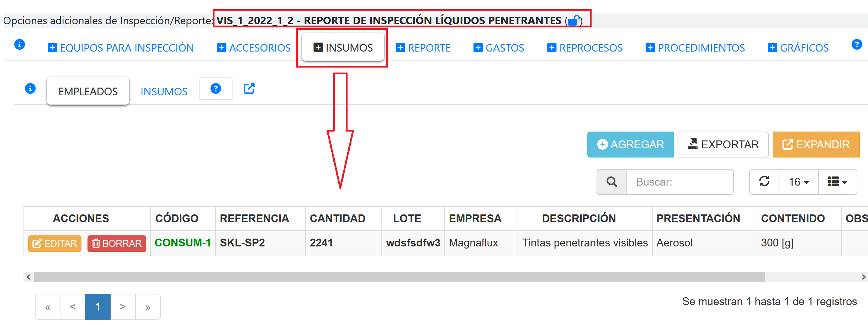This screenshot has height=325, width=868.
Task: Click the info icon beside EQUIPOS PARA INSPECCIÓN
Action: point(20,44)
